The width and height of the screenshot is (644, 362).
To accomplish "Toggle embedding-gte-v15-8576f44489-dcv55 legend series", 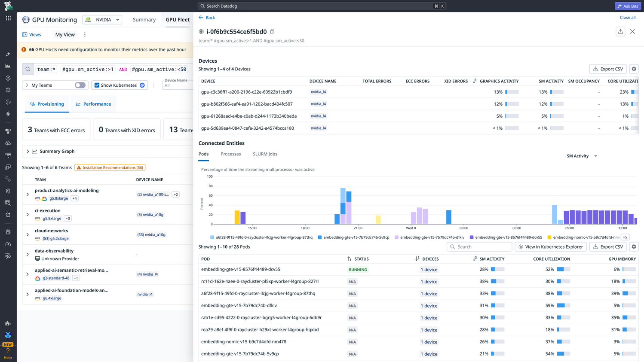I will coord(506,237).
